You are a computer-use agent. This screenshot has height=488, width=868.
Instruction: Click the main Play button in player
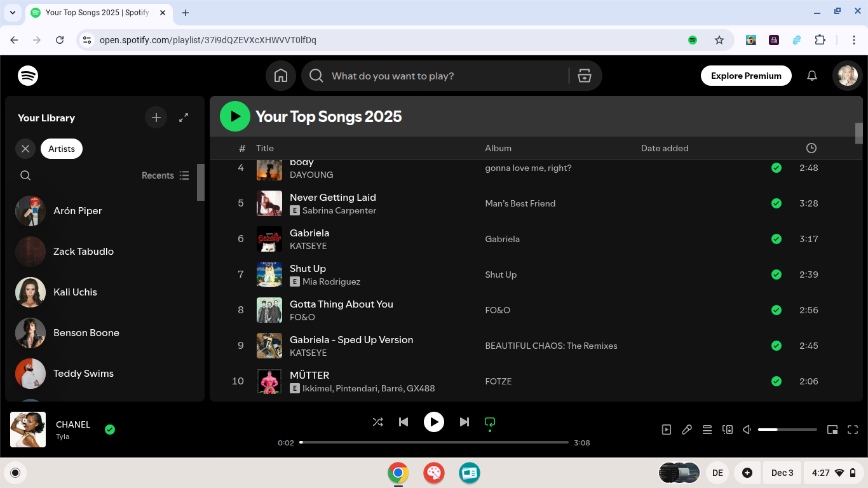tap(434, 422)
